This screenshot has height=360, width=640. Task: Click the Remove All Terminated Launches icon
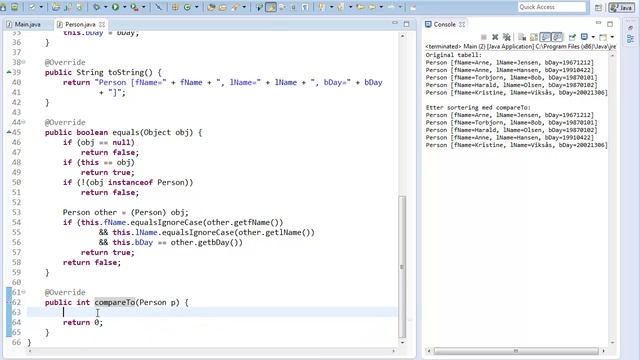click(507, 37)
